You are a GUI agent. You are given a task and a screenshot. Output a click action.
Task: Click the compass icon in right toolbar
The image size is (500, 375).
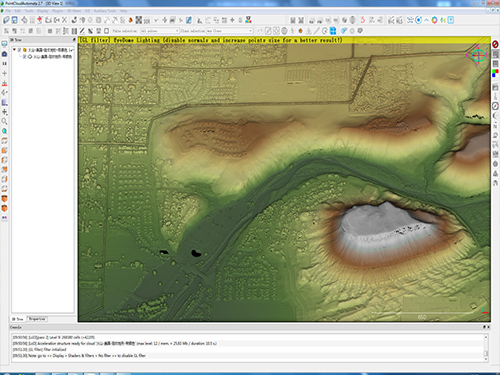(x=495, y=106)
